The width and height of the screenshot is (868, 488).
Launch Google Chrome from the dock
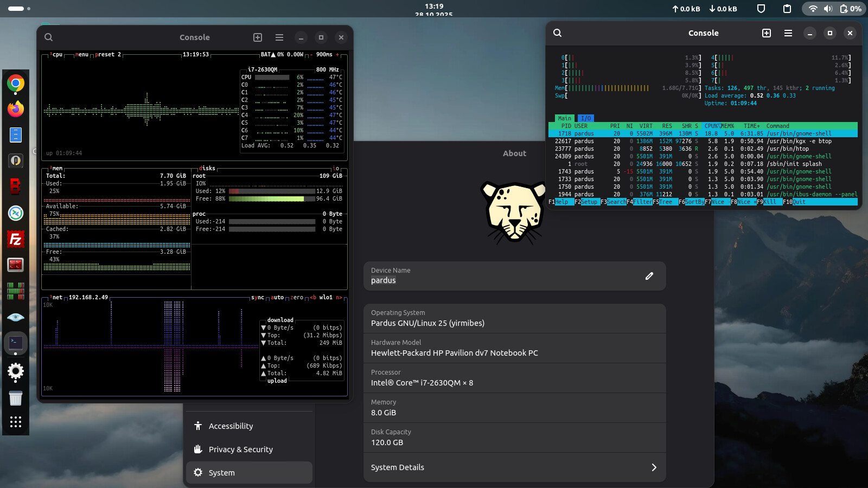[16, 83]
